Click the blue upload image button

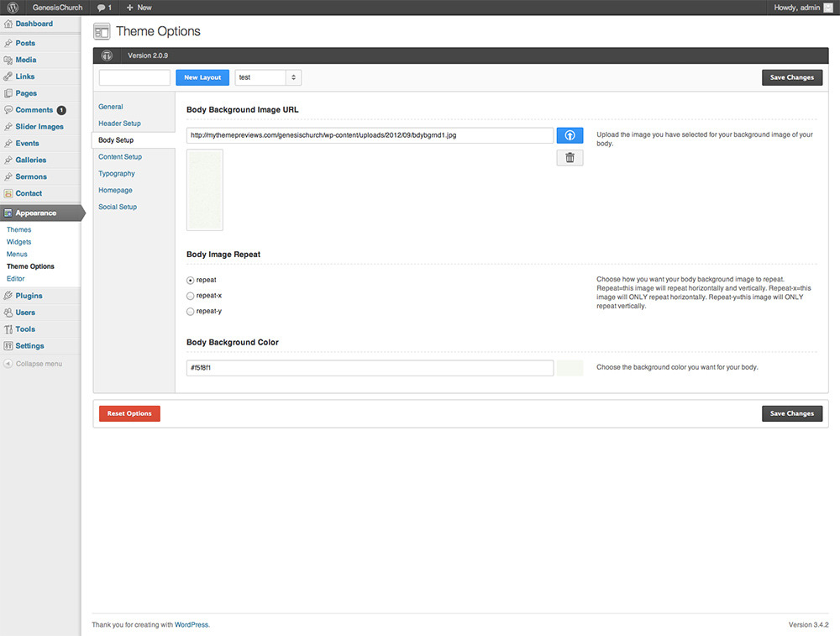pyautogui.click(x=570, y=135)
